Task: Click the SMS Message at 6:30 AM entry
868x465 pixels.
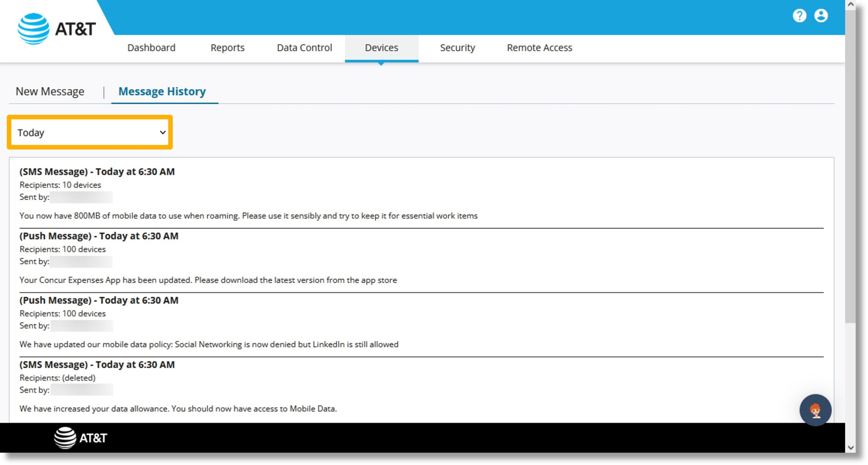Action: 96,171
